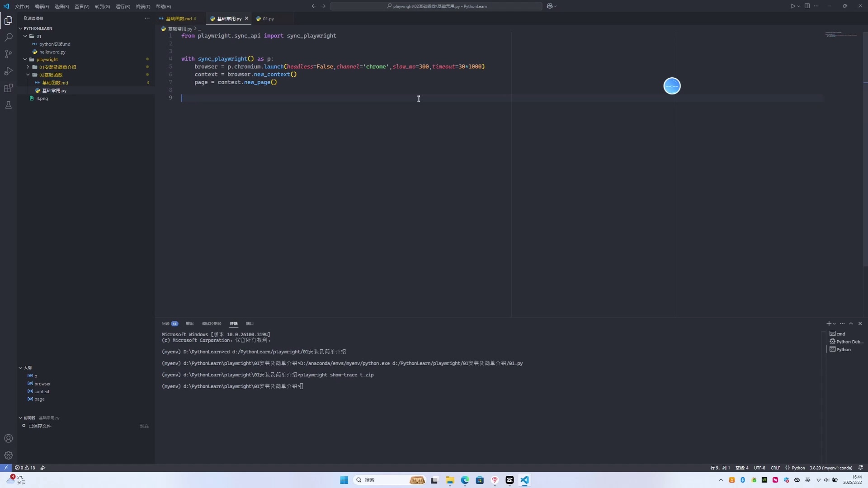Maximize the terminal panel size

click(x=851, y=324)
